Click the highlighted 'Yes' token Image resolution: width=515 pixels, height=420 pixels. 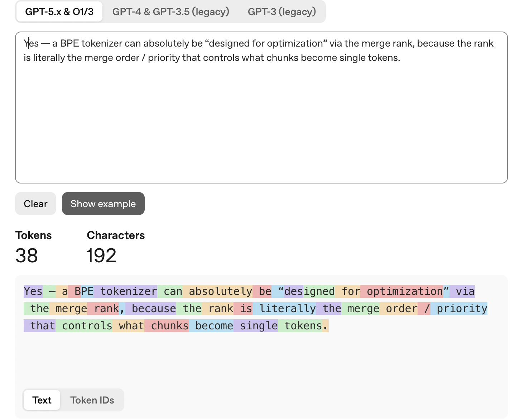click(33, 291)
